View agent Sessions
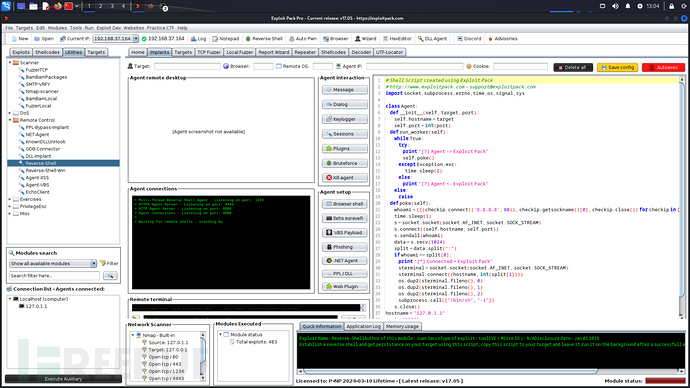 pyautogui.click(x=345, y=134)
